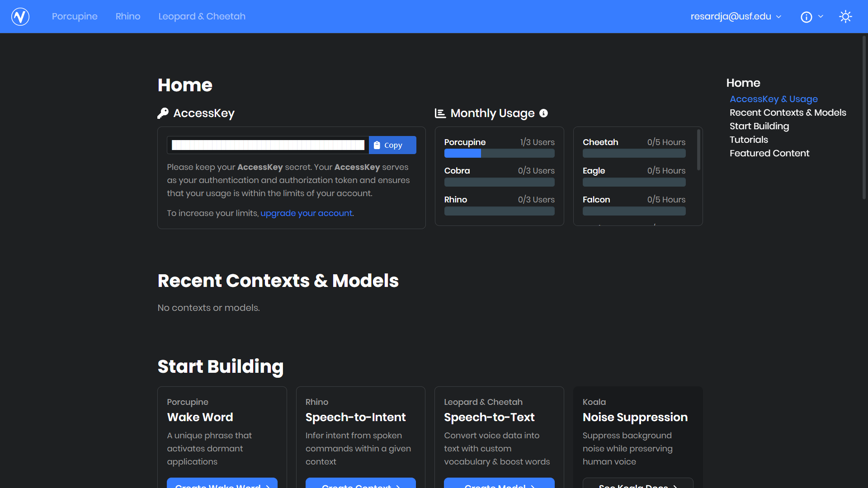
Task: Click the masked AccessKey input field
Action: [268, 145]
